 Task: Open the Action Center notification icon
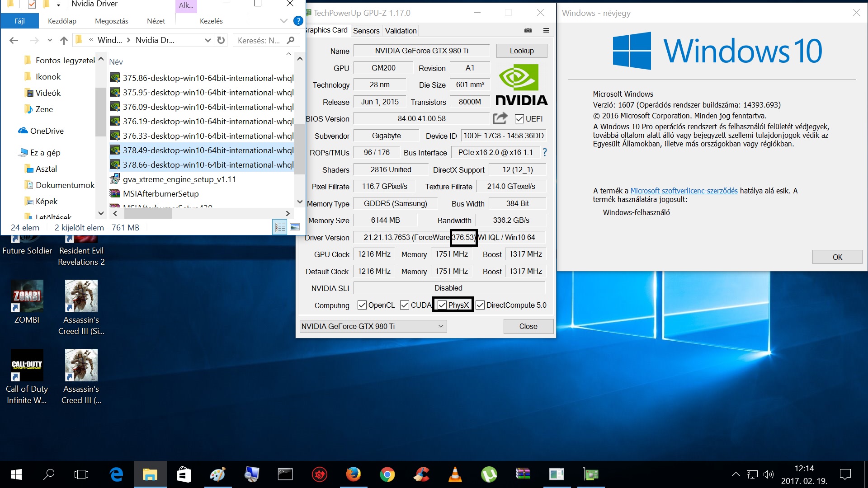(845, 474)
